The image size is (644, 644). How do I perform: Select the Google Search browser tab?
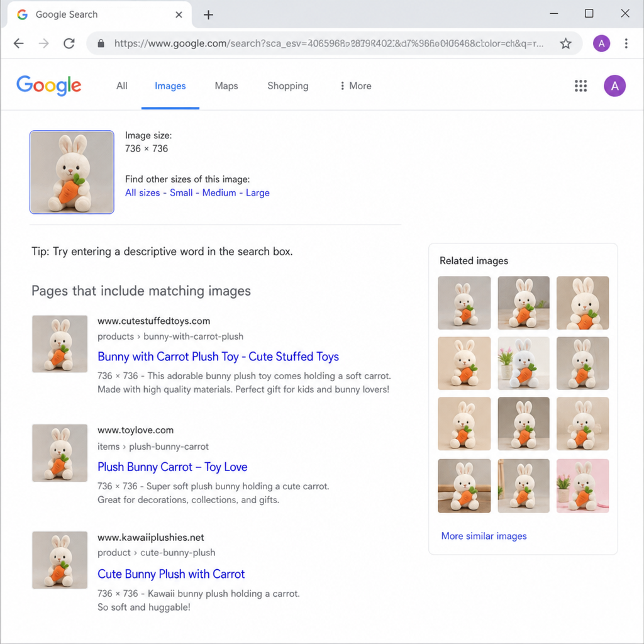pos(99,15)
